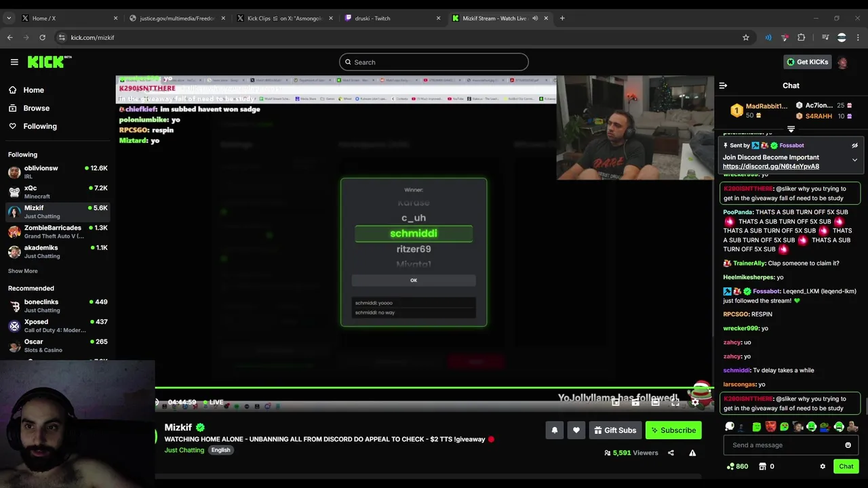The image size is (868, 488).
Task: Focus the Kick search box
Action: pyautogui.click(x=434, y=62)
